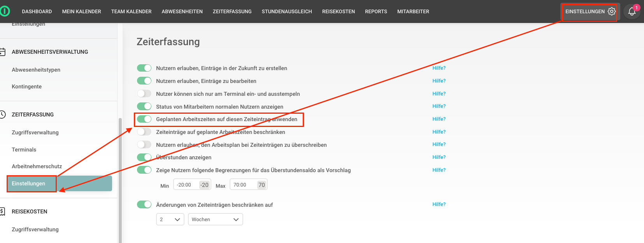Click the Zeiterfassung clock icon in sidebar
The width and height of the screenshot is (644, 243).
[x=3, y=114]
